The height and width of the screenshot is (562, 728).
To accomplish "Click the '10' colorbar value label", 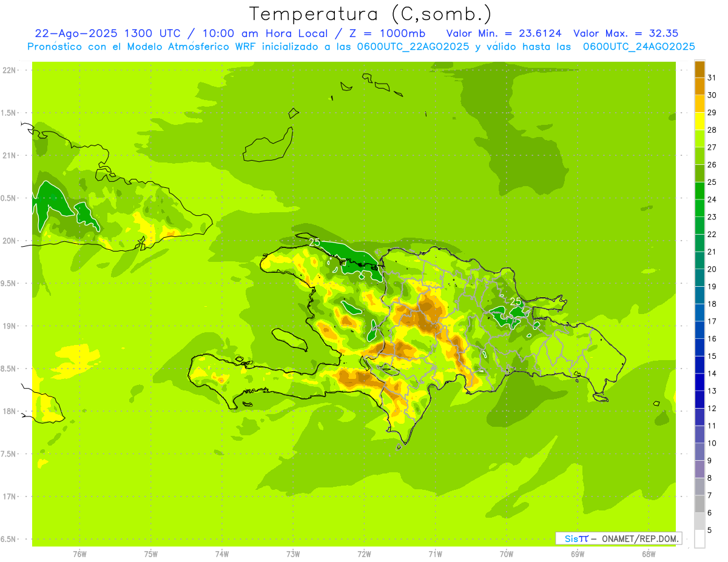I will tap(712, 443).
